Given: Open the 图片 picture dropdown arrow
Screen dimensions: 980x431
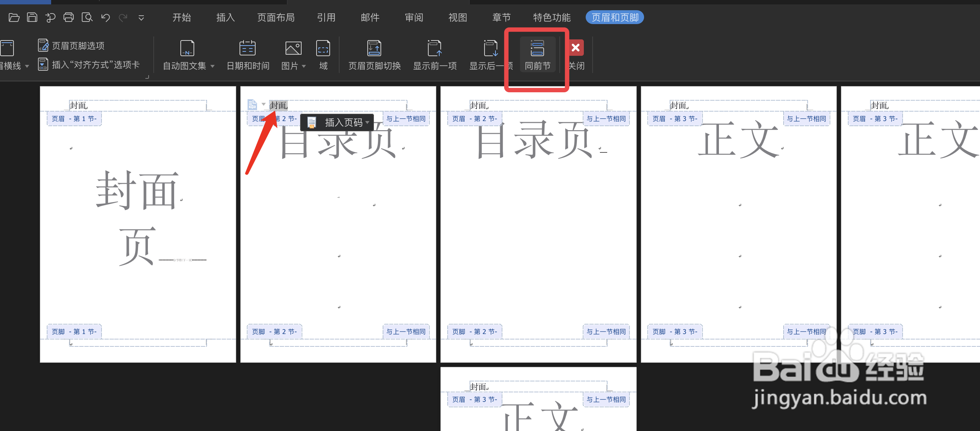Looking at the screenshot, I should tap(303, 66).
